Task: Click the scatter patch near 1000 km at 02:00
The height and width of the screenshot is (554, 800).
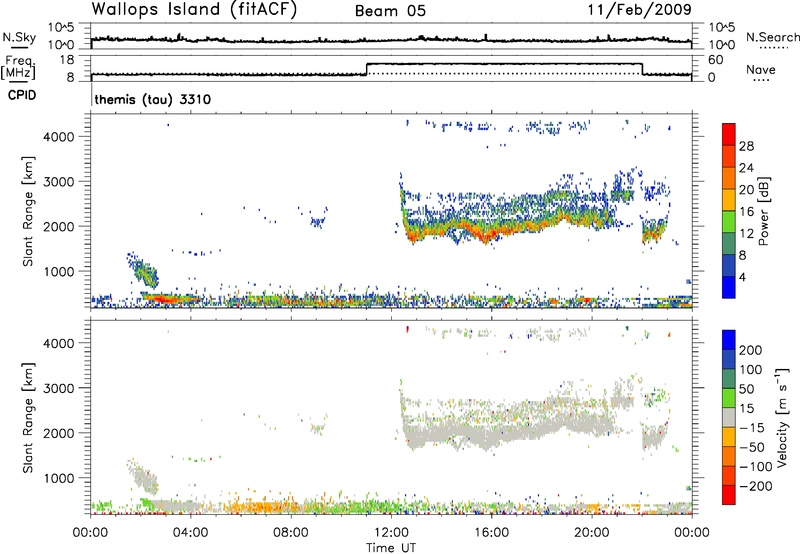Action: click(x=143, y=271)
